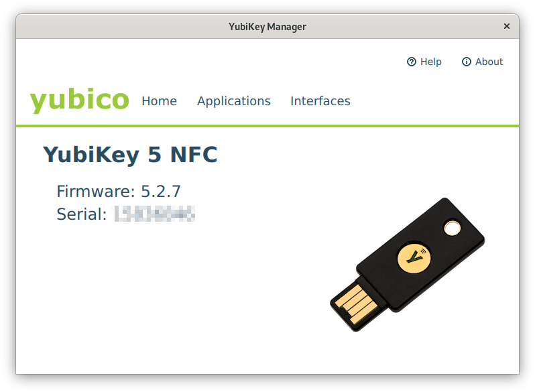
Task: Click the green divider line below the menu
Action: (x=267, y=125)
